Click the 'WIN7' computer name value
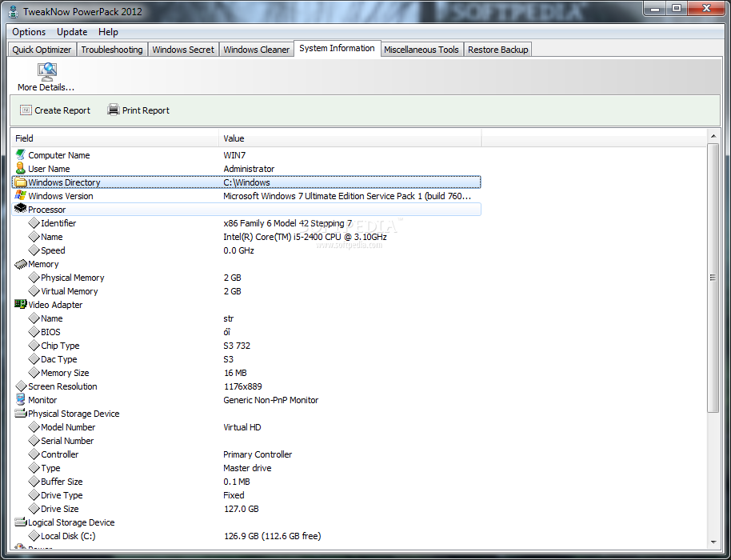 [x=234, y=155]
